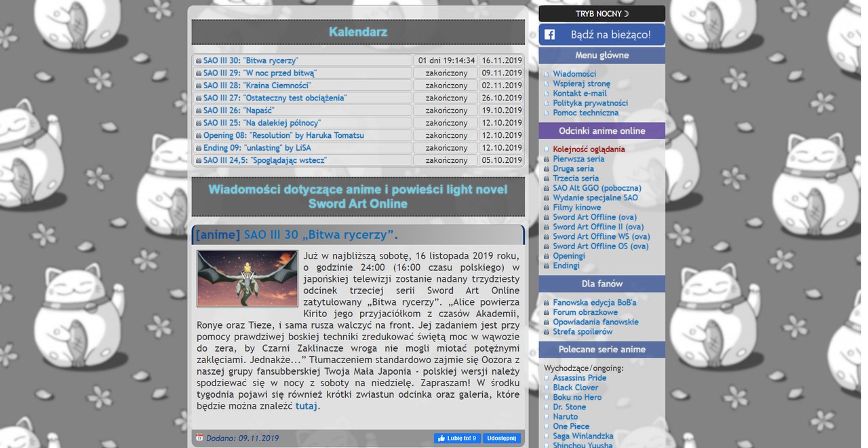Open Fanowska edycja BoB'a

595,303
